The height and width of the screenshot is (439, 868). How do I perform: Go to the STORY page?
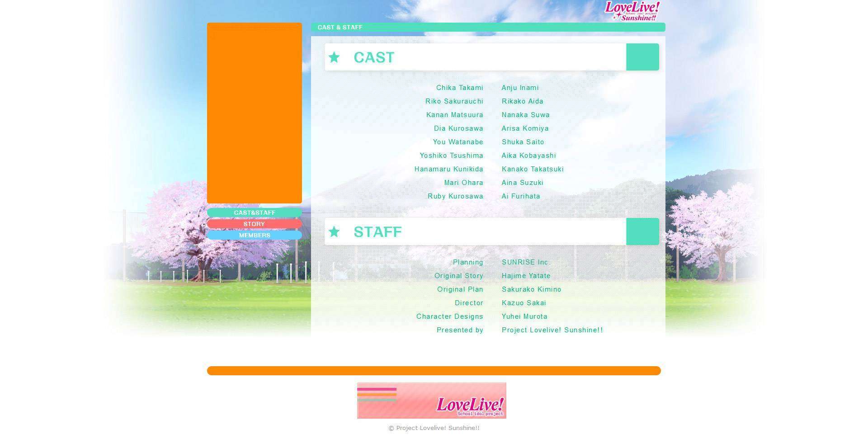click(254, 224)
